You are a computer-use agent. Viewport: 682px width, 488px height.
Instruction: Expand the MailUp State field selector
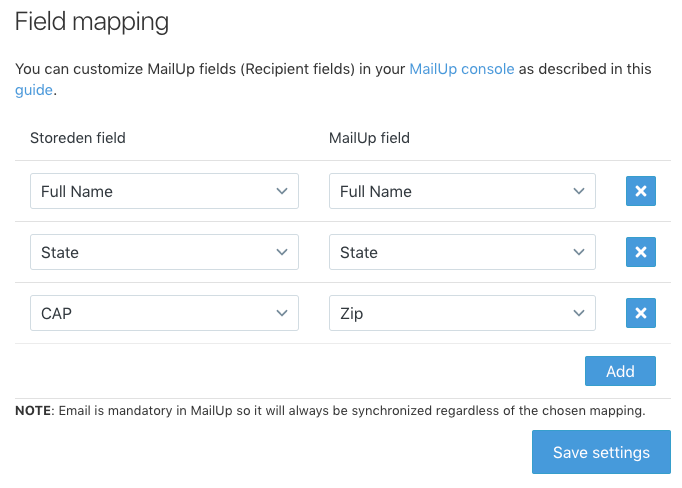pyautogui.click(x=462, y=252)
